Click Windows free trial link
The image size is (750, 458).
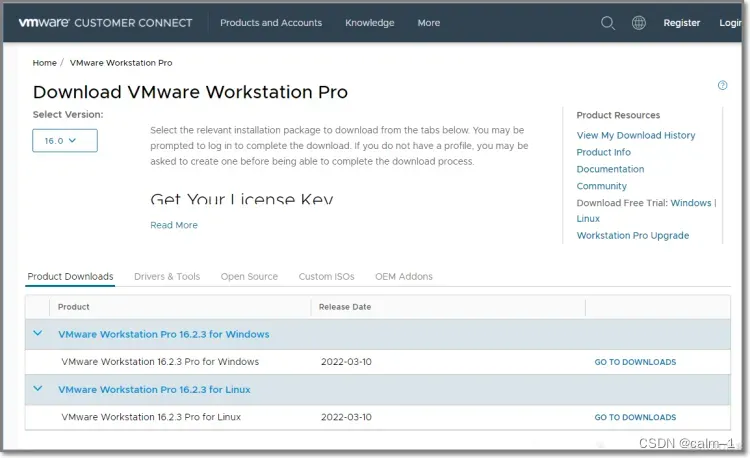[x=691, y=203]
